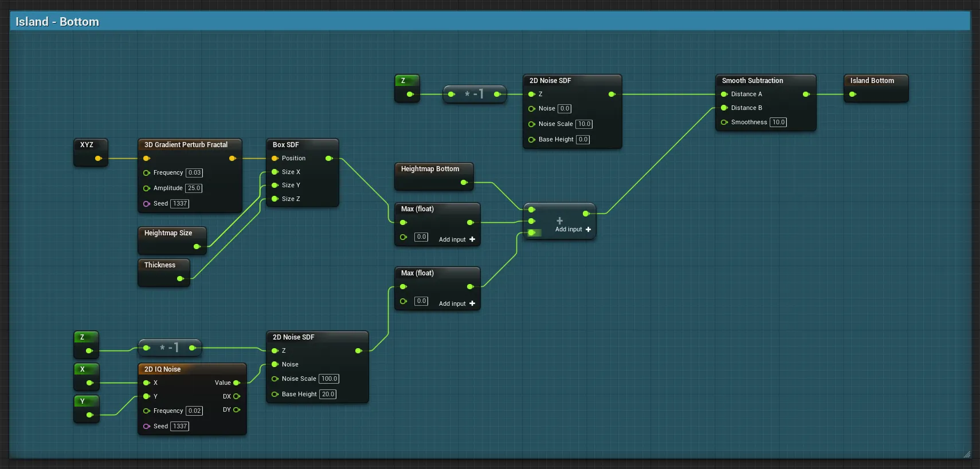Click the Island Bottom input pin

point(853,94)
